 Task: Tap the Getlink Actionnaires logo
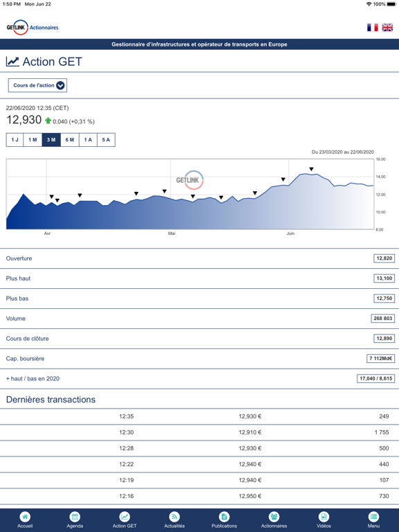[x=33, y=28]
